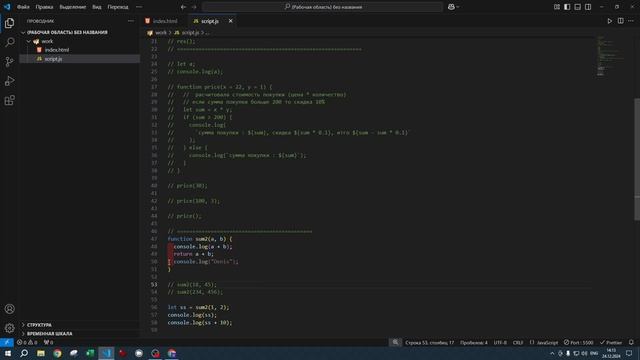Open the Переход menu
Image resolution: width=640 pixels, height=360 pixels.
pos(118,7)
